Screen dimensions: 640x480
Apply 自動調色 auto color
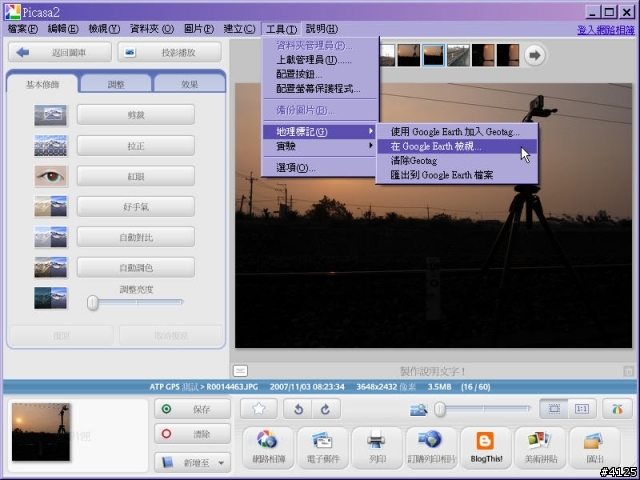point(136,267)
